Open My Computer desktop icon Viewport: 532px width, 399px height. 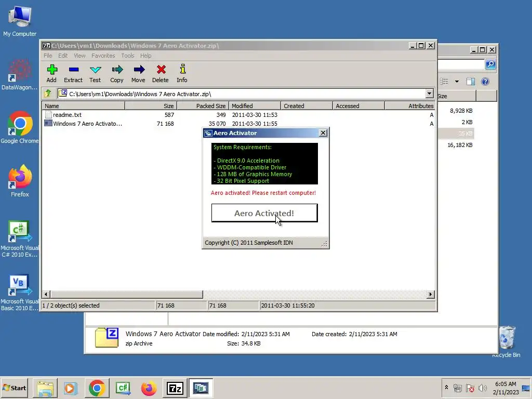[20, 21]
